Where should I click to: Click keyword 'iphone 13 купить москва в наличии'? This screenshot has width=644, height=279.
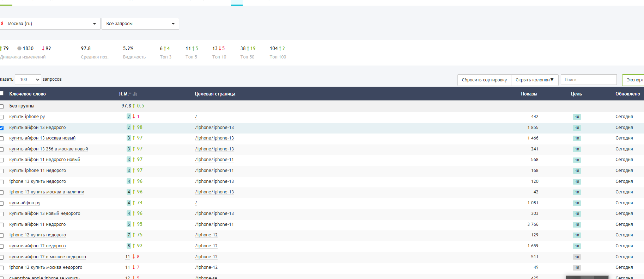click(47, 192)
